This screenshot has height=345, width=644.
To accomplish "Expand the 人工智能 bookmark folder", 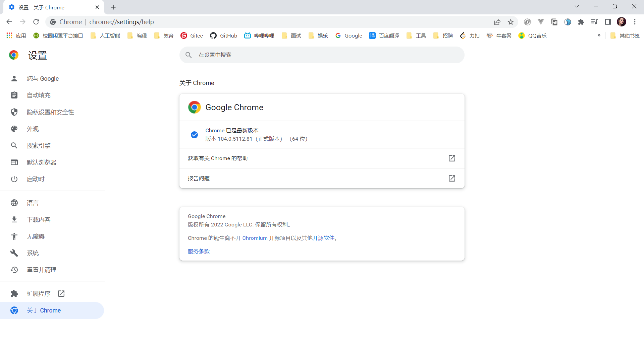I will (x=105, y=36).
